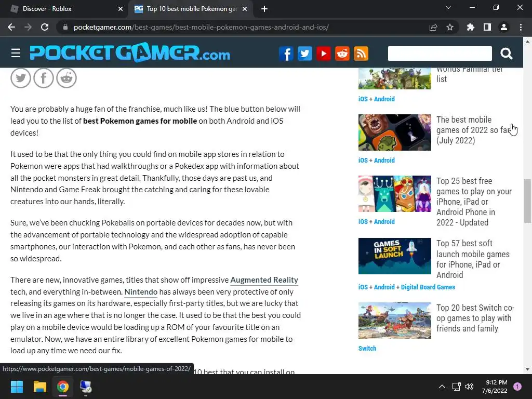Screen dimensions: 532x399
Task: Share article via round Facebook icon
Action: point(44,78)
